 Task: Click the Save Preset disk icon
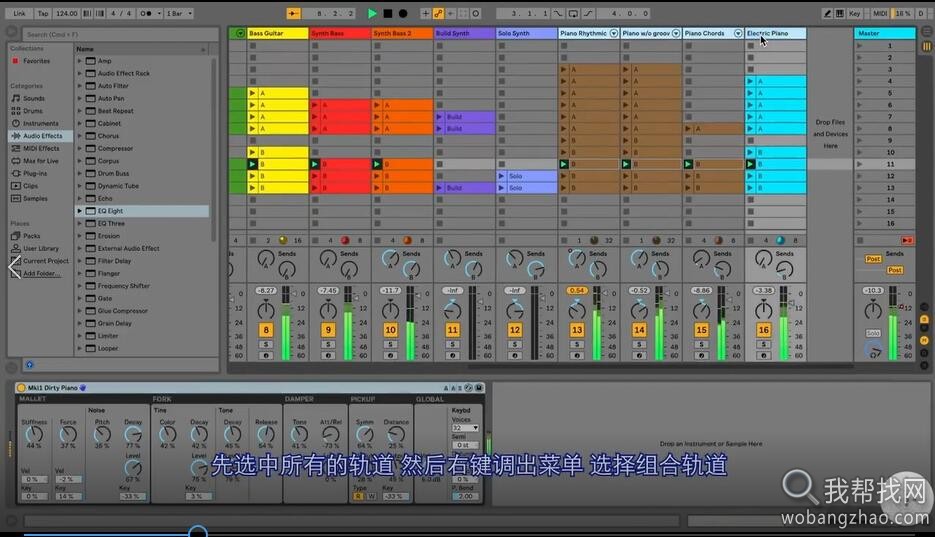click(x=478, y=387)
